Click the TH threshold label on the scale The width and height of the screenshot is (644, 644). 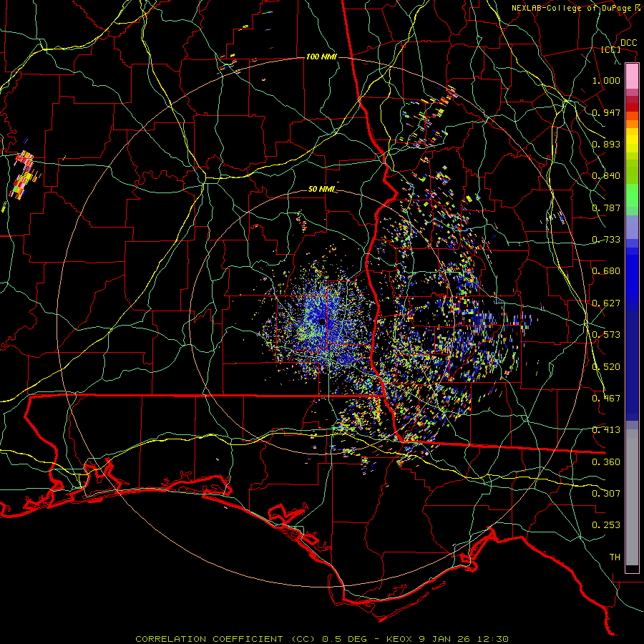tap(615, 557)
